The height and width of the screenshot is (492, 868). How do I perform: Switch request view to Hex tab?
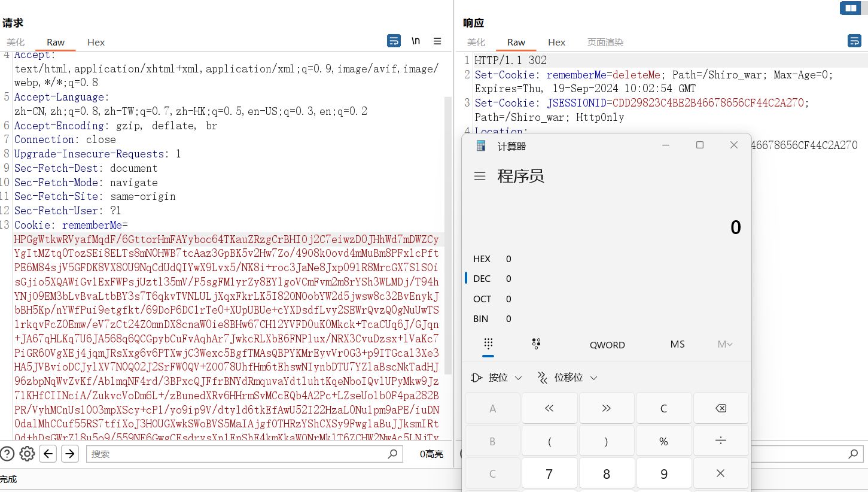point(96,42)
